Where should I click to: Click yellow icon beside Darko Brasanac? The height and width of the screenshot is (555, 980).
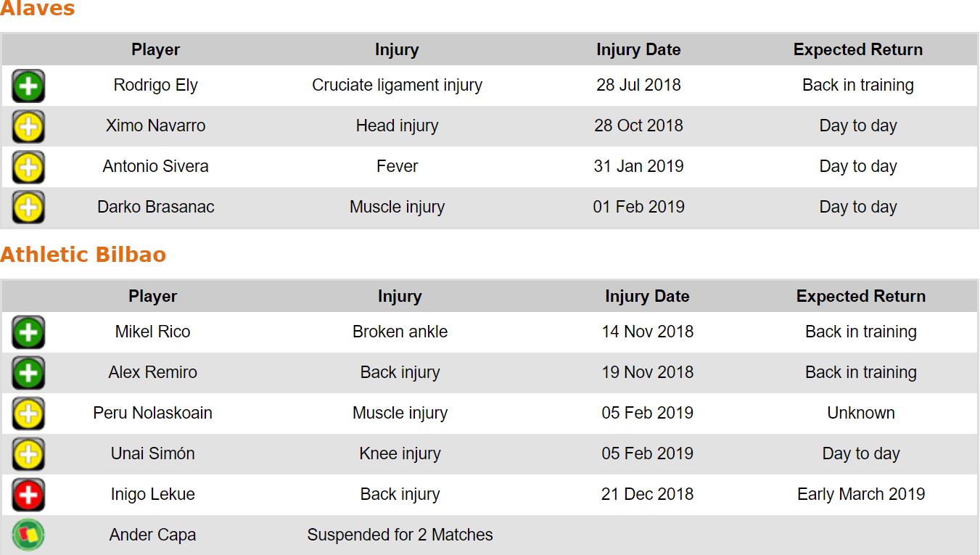pos(28,207)
